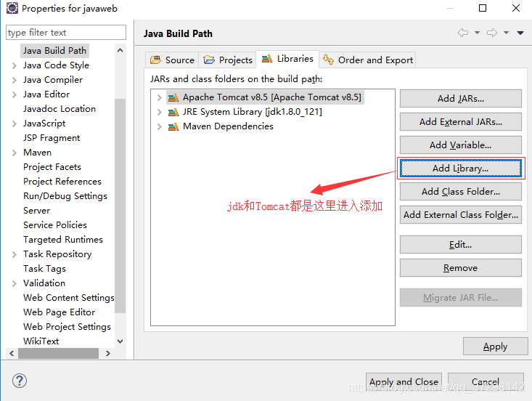Select Java Build Path in the tree

(54, 51)
